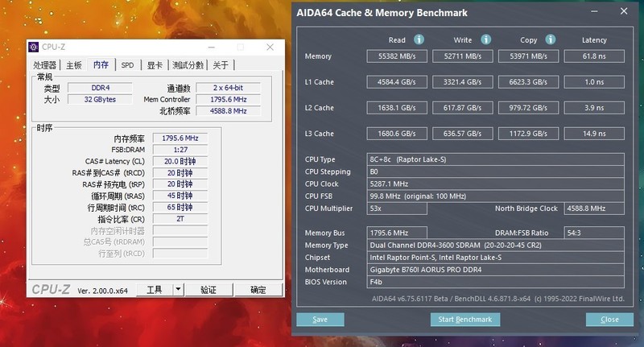This screenshot has width=644, height=347.
Task: Click the L2 Cache Read value 1638.1 GB/s
Action: 397,108
